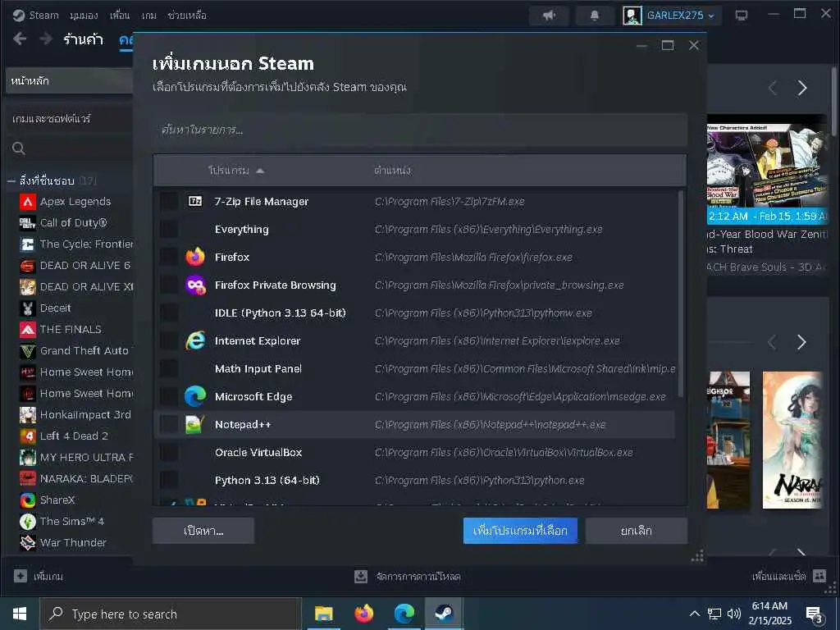840x630 pixels.
Task: Advance the lower carousel with the right arrow
Action: (x=802, y=342)
